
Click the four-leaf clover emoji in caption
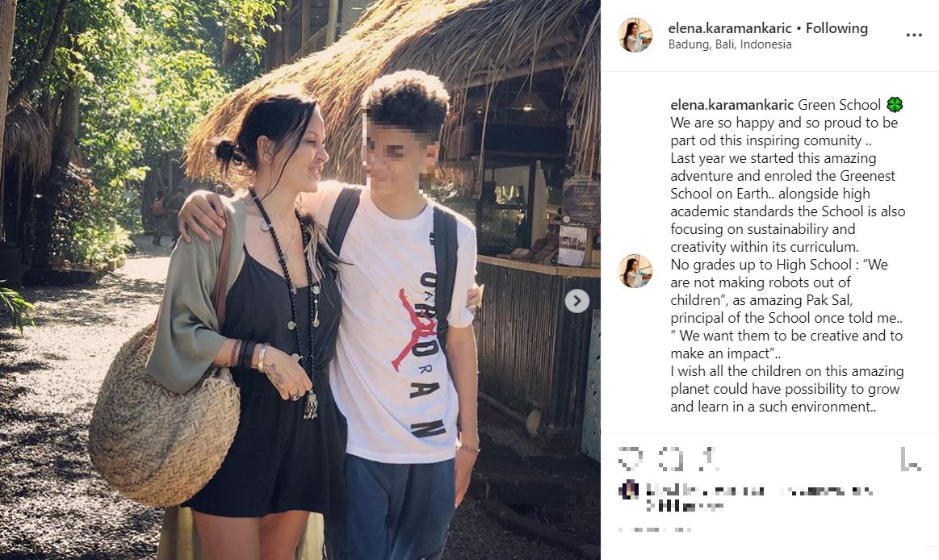pos(894,105)
